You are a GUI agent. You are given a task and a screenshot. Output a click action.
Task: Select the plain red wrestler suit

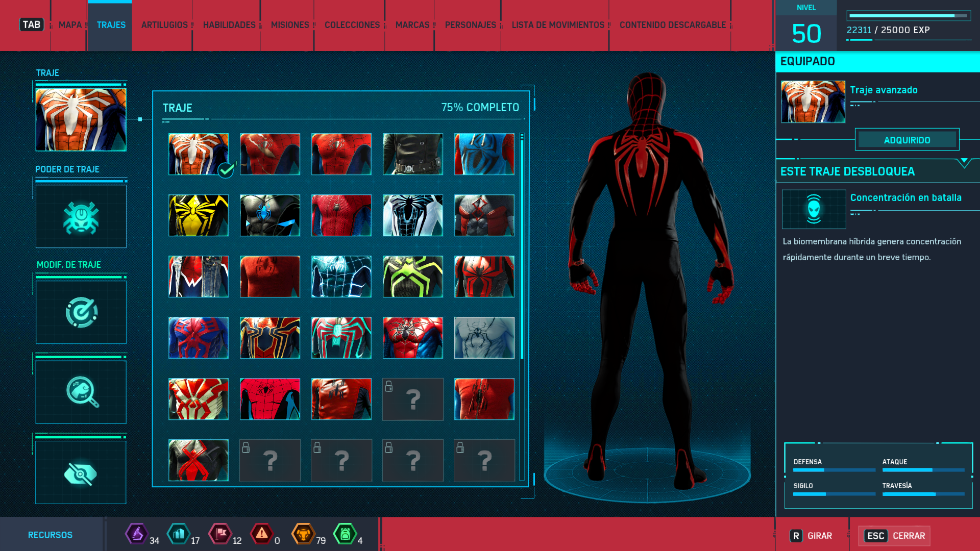click(x=270, y=277)
